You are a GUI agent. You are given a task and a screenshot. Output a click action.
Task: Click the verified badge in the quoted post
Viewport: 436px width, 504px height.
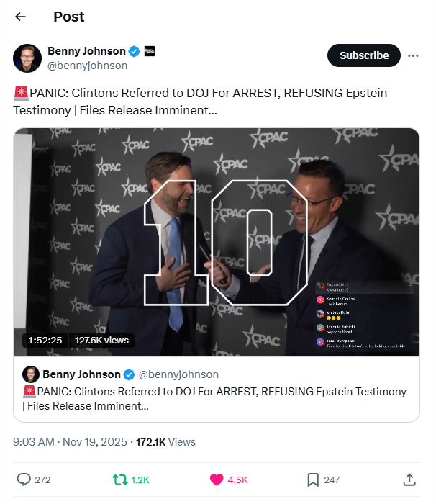[130, 374]
